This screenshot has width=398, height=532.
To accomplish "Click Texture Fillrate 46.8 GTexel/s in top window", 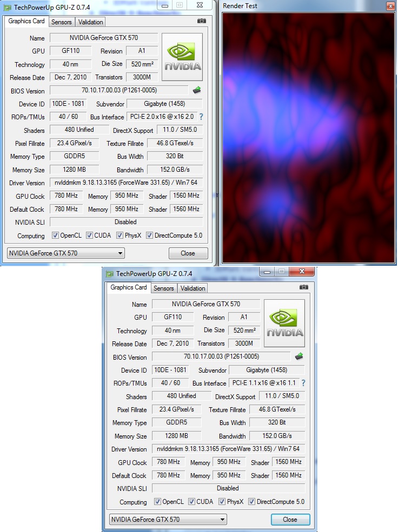I will [x=175, y=143].
